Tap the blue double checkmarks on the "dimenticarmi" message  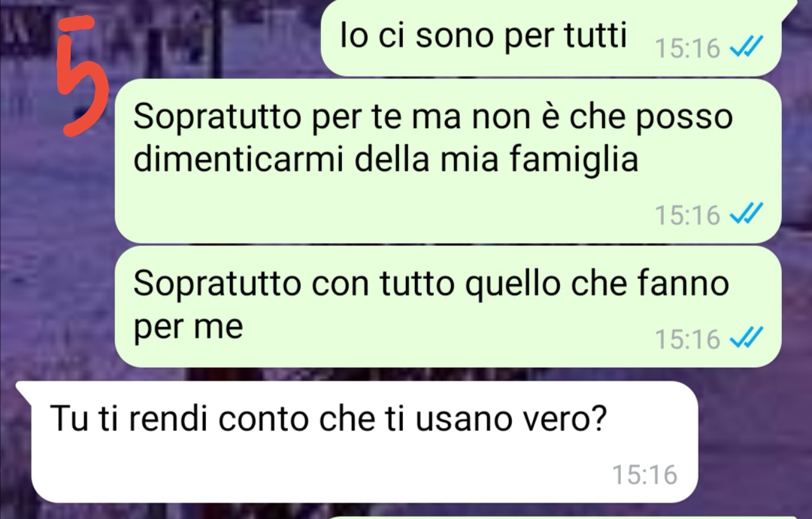point(747,214)
